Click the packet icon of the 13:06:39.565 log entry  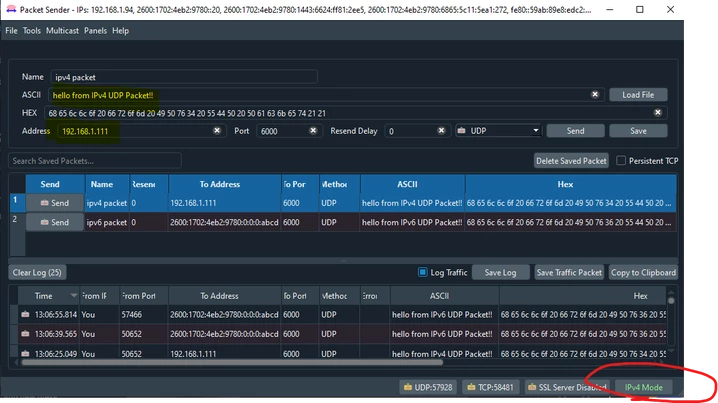pos(25,334)
